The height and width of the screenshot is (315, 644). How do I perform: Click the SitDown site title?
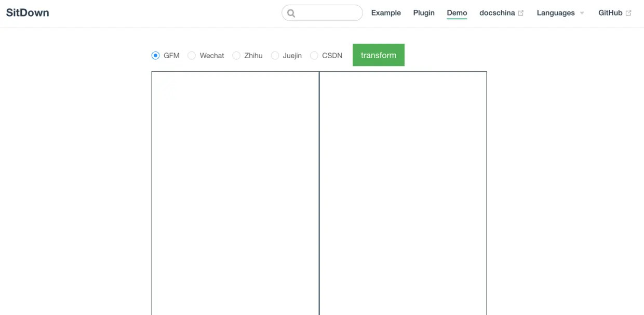28,13
